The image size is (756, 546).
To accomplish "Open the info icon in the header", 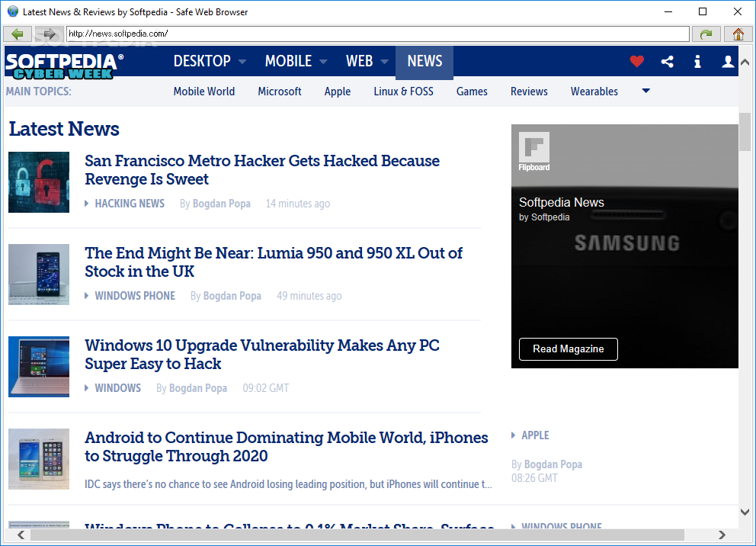I will click(x=697, y=61).
